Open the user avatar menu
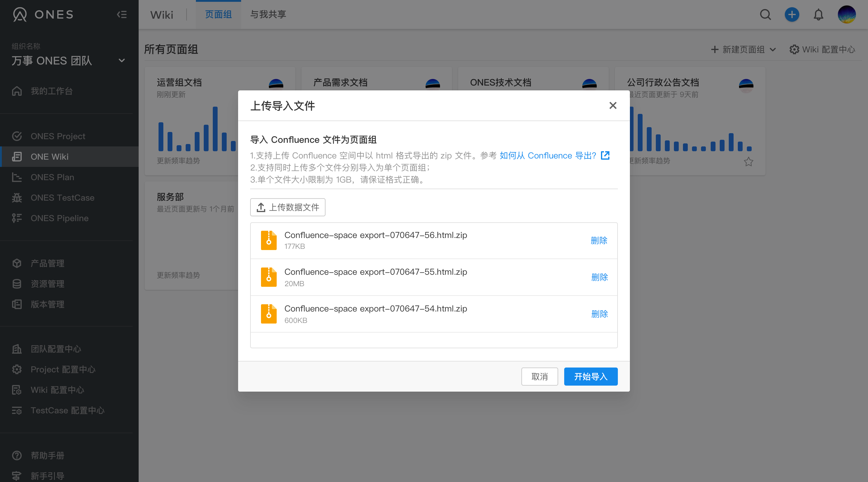This screenshot has height=482, width=868. click(847, 14)
